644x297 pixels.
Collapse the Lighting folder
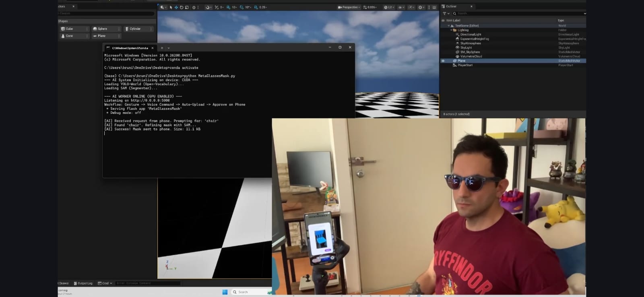pyautogui.click(x=451, y=30)
